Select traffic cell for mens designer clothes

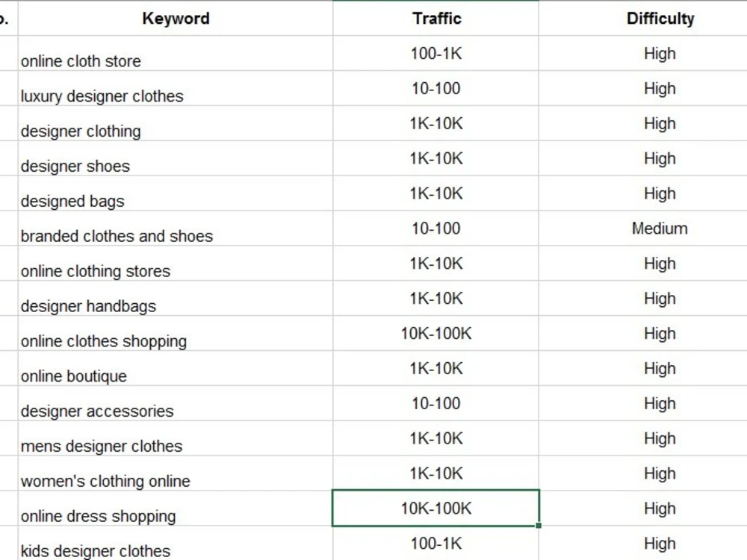point(436,438)
